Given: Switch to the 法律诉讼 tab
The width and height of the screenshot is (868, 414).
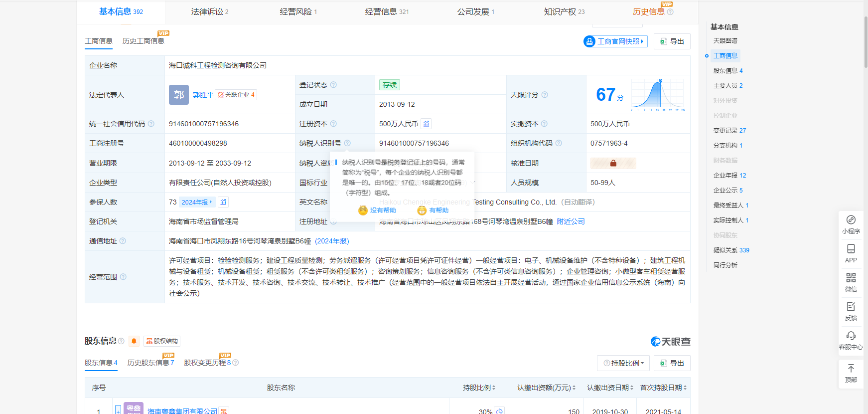Looking at the screenshot, I should pyautogui.click(x=209, y=11).
